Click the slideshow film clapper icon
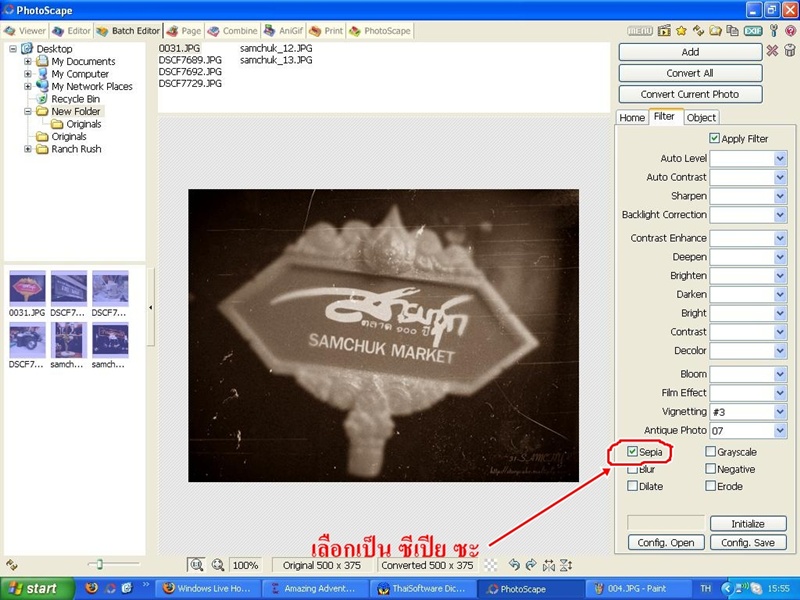800x600 pixels. (664, 31)
